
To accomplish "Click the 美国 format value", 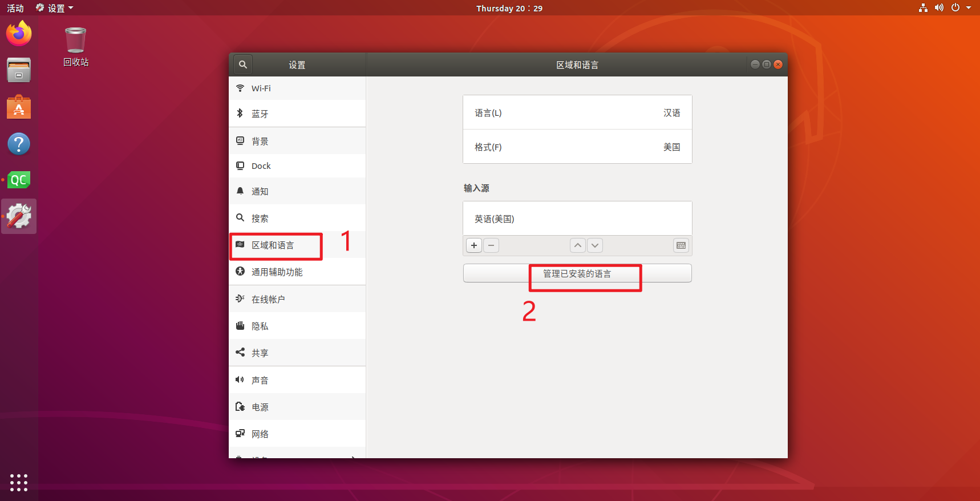I will (671, 147).
